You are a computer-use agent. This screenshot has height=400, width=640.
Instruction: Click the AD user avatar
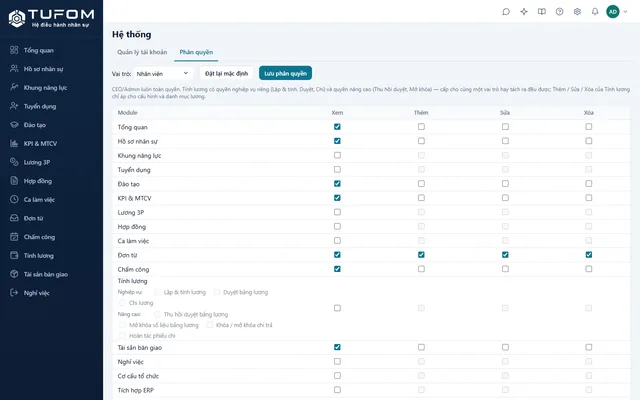click(613, 12)
